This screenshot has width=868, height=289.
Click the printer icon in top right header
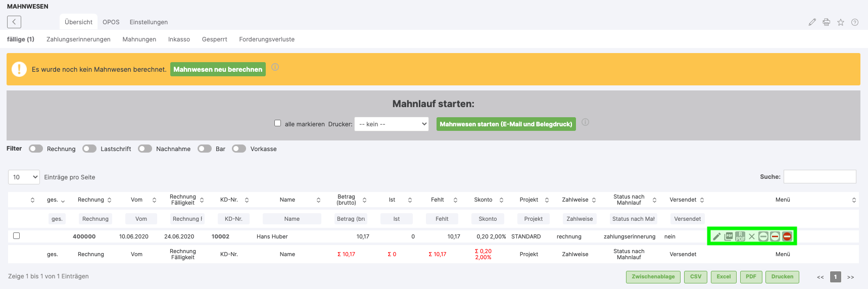(827, 22)
